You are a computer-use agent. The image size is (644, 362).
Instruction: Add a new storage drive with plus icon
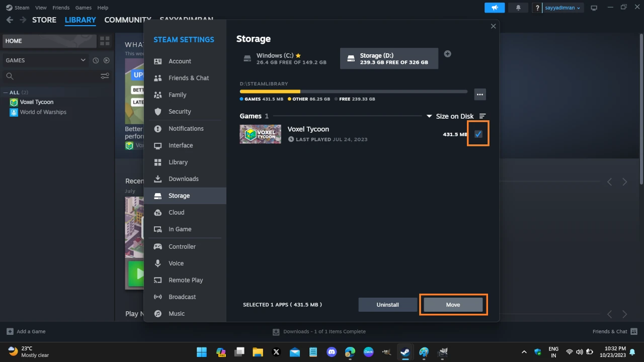coord(447,54)
